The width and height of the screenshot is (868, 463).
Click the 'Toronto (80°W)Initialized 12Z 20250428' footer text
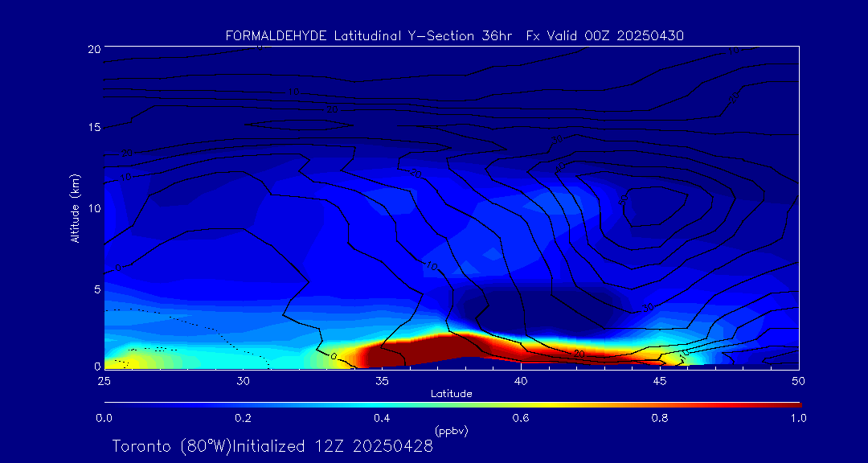point(272,446)
